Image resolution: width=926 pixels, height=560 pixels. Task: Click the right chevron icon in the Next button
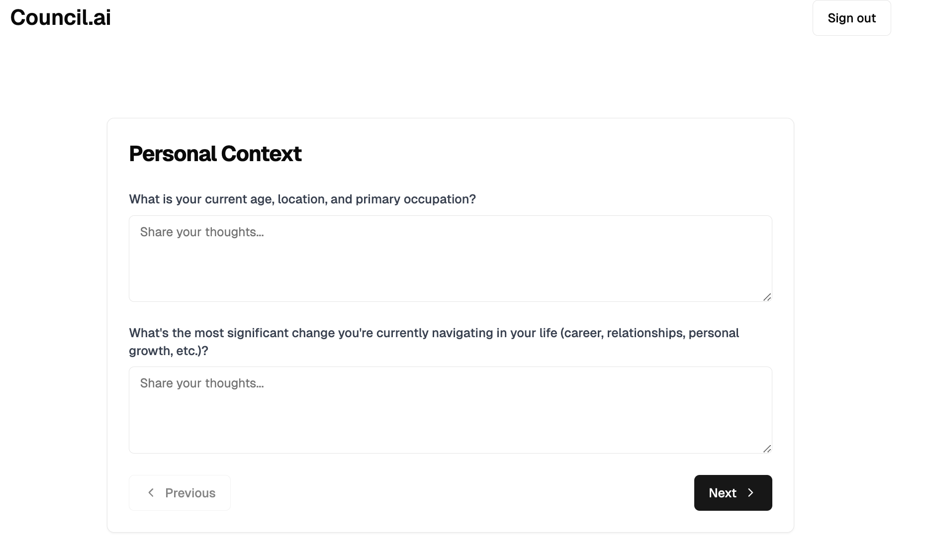751,492
